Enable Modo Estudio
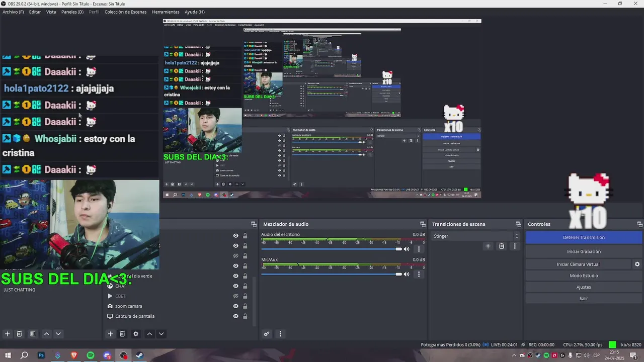 point(584,276)
